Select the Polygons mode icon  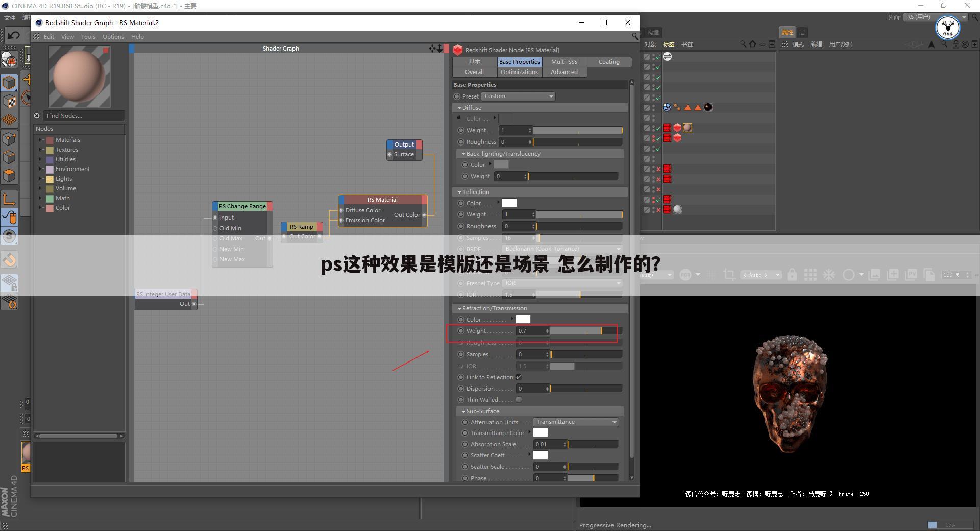[9, 176]
